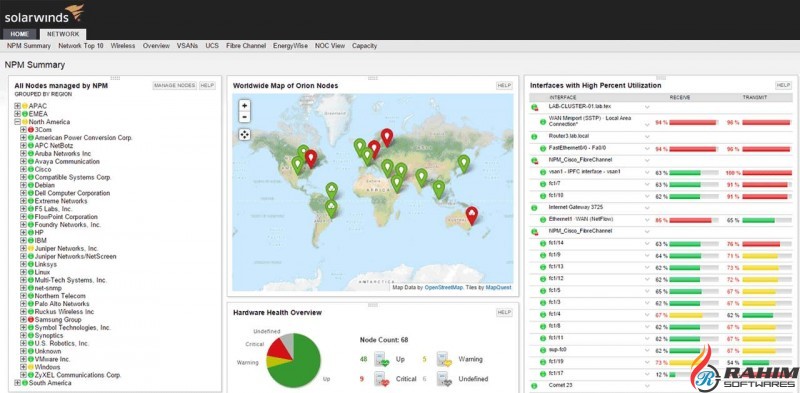Click the status icon beside Juniper Networks, Inc.
The image size is (800, 393).
click(x=31, y=249)
